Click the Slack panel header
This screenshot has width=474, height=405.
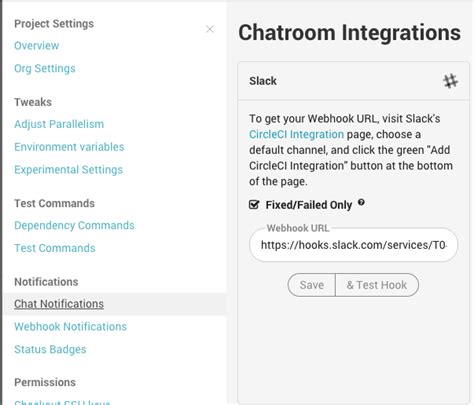click(353, 81)
